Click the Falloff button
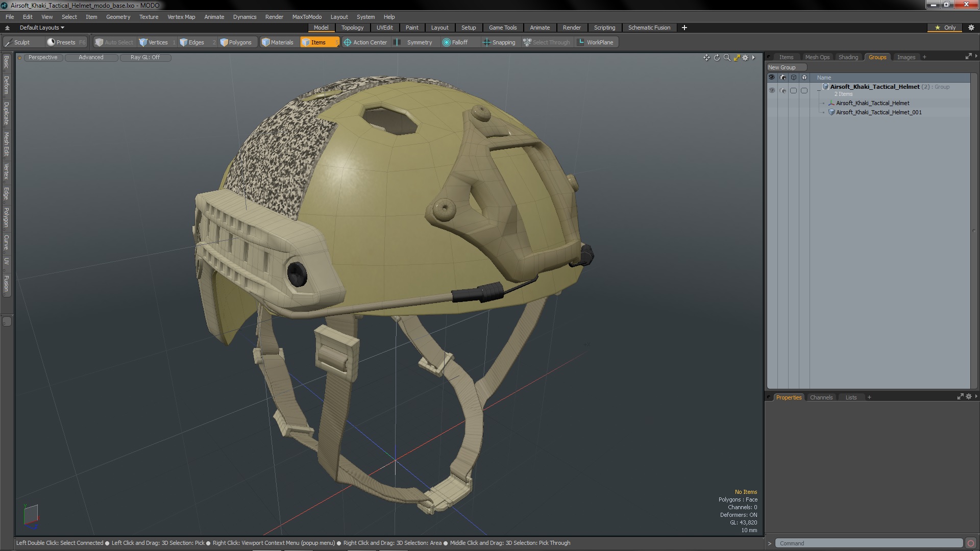 pyautogui.click(x=455, y=42)
